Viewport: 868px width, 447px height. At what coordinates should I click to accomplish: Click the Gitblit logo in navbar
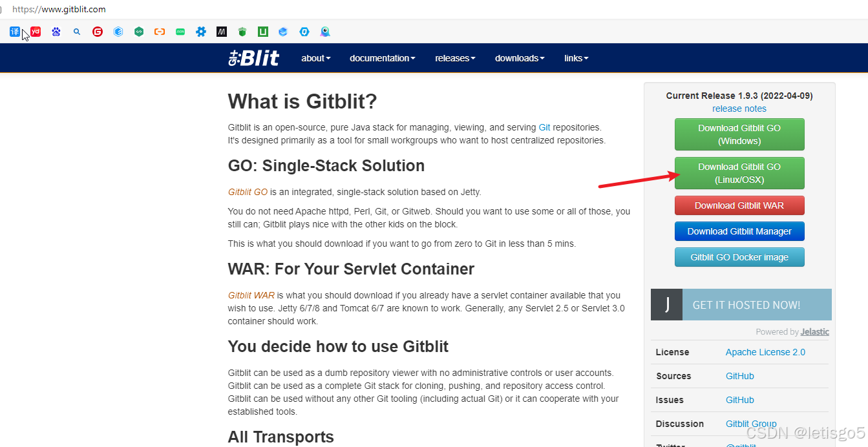click(x=254, y=58)
